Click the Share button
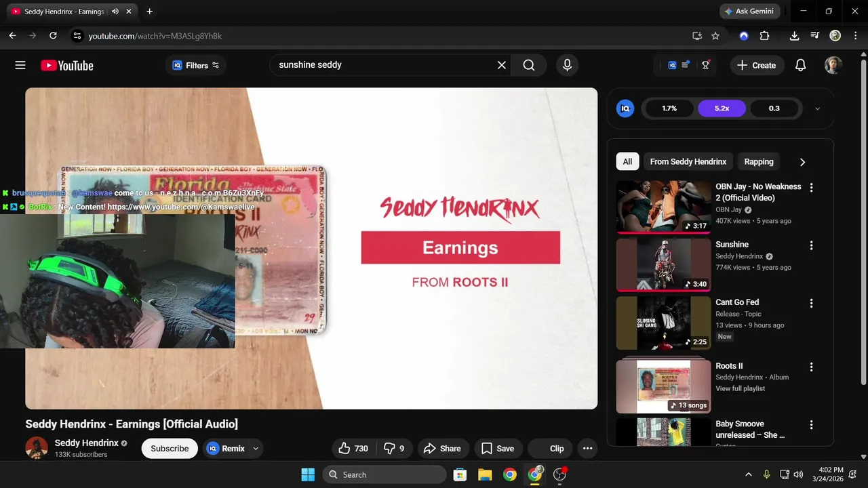This screenshot has width=868, height=488. coord(442,448)
